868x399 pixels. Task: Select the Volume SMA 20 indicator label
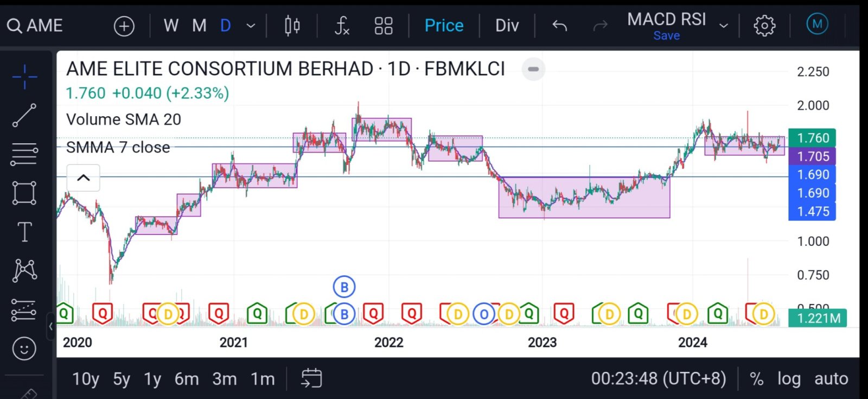(124, 119)
